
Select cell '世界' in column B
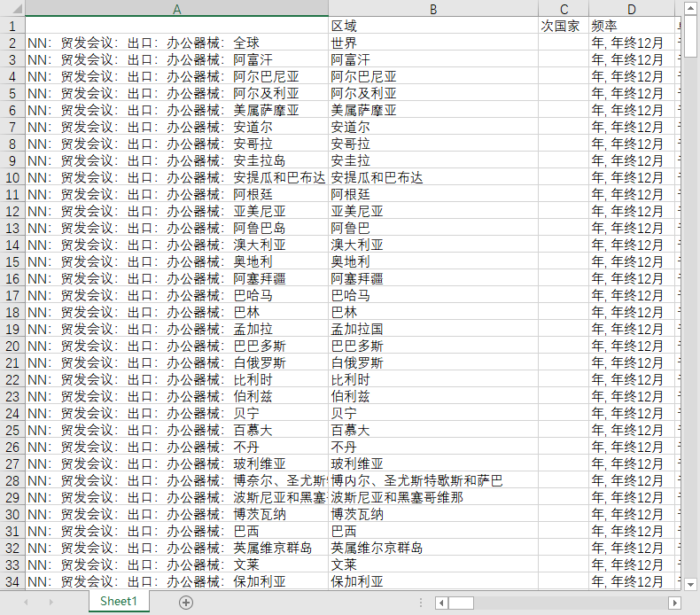(433, 43)
